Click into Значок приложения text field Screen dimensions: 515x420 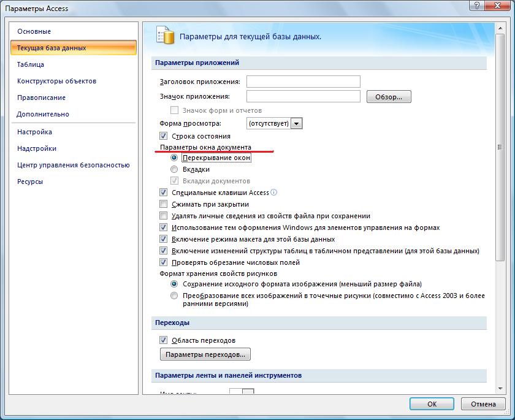click(303, 96)
